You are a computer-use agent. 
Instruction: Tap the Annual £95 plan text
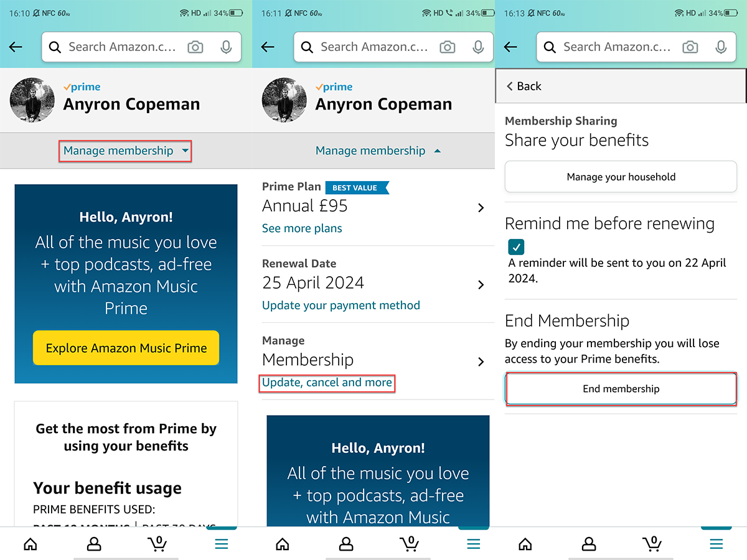click(x=305, y=206)
